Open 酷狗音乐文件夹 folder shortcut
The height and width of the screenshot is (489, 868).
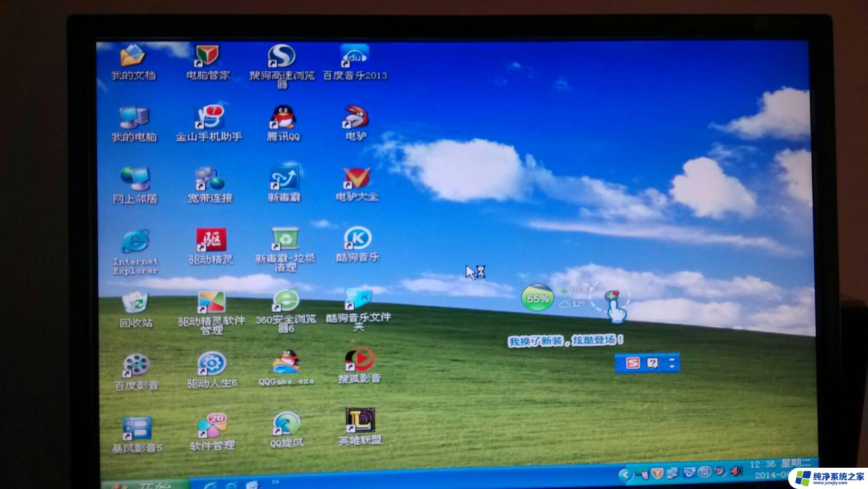pos(358,310)
